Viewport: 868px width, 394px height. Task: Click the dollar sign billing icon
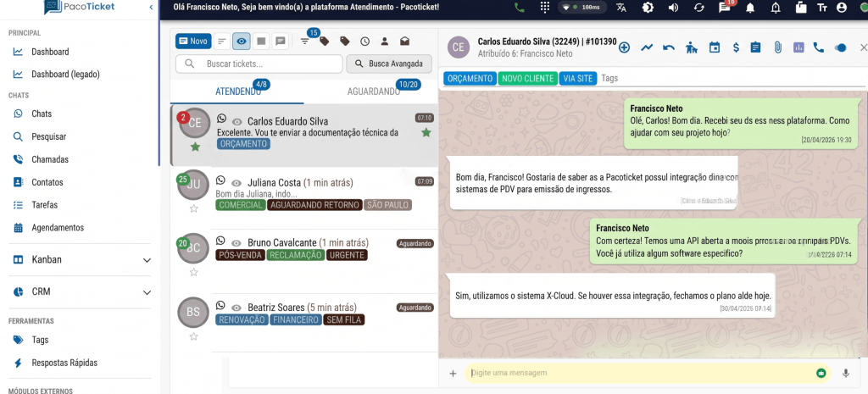point(736,47)
